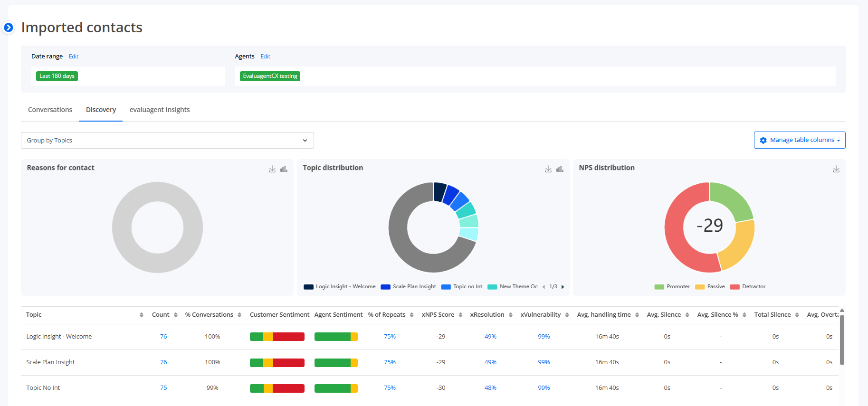The width and height of the screenshot is (868, 406).
Task: Click the Last 180 days tag
Action: pos(57,76)
